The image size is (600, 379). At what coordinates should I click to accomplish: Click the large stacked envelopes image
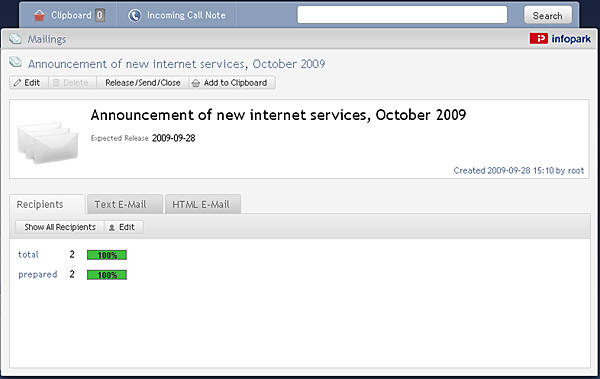[48, 143]
